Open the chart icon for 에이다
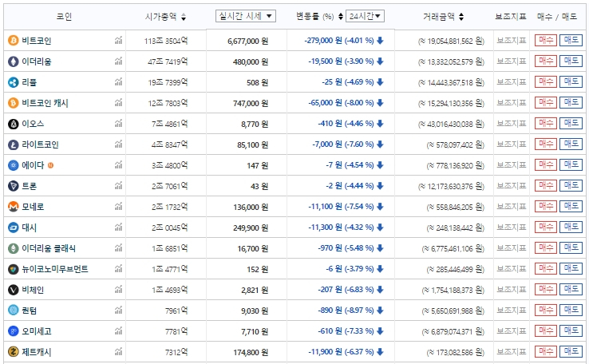589x364 pixels. [118, 164]
